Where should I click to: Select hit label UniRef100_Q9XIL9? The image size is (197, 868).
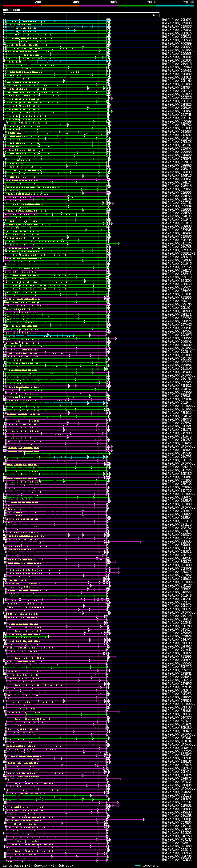(x=176, y=277)
